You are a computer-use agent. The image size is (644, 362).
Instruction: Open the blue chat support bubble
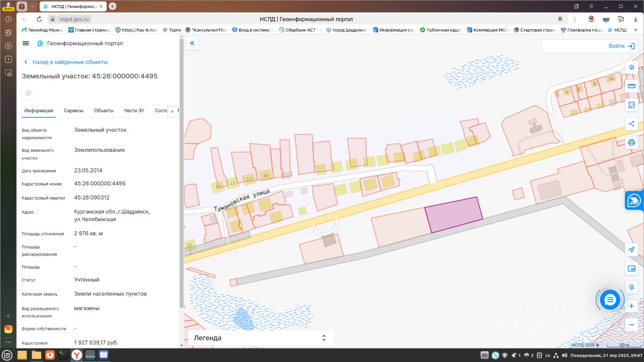coord(610,300)
